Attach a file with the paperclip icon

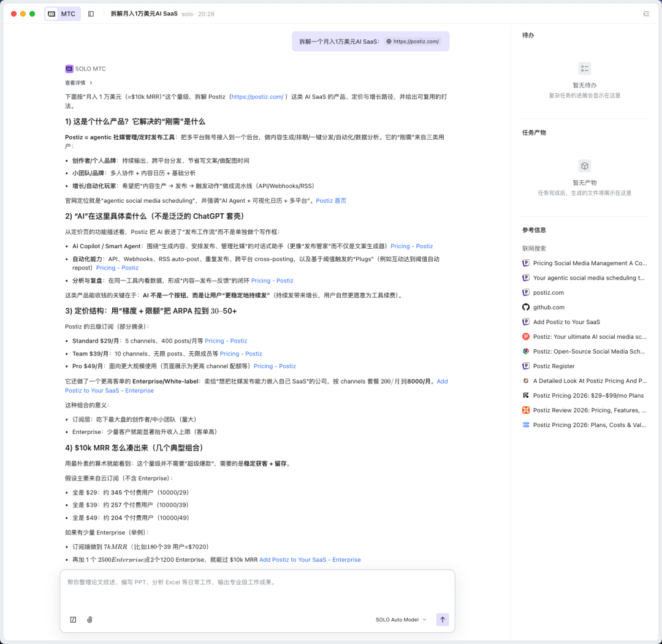89,619
